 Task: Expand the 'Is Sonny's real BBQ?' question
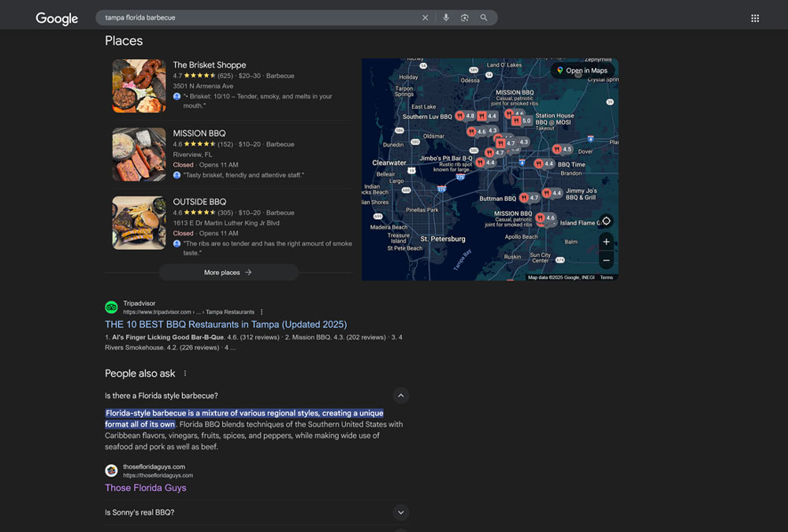tap(400, 512)
